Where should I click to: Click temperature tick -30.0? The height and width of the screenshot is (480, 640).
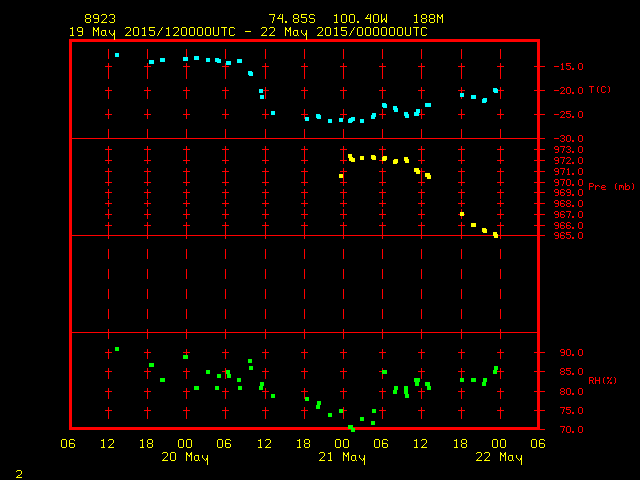point(569,139)
